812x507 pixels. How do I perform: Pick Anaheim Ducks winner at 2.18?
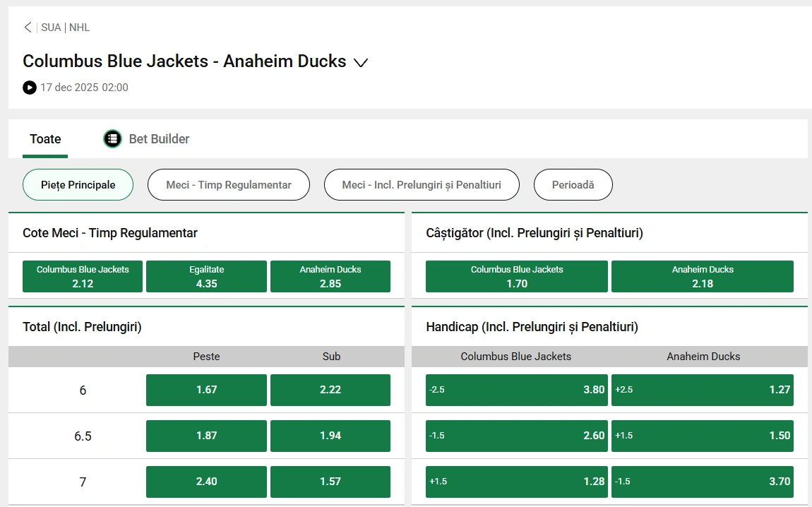(x=702, y=276)
